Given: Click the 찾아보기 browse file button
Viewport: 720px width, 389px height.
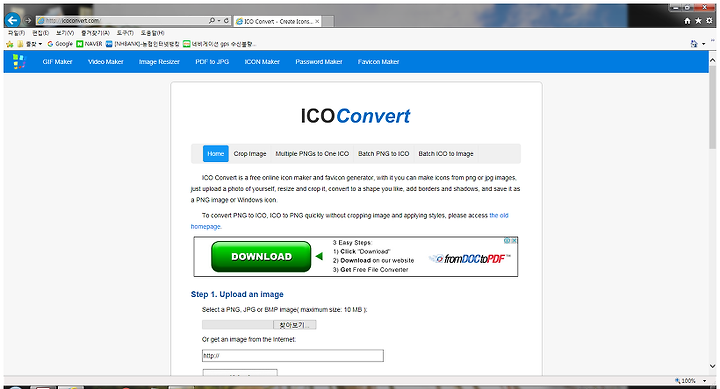Looking at the screenshot, I should 295,325.
